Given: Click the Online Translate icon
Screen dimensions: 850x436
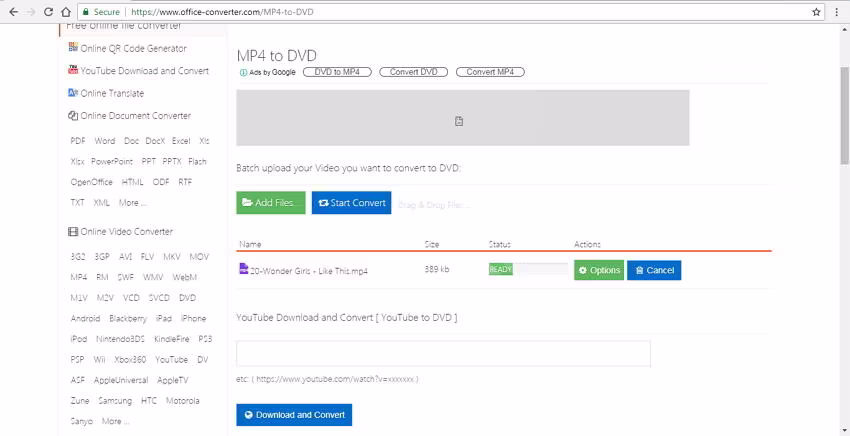Looking at the screenshot, I should click(73, 93).
